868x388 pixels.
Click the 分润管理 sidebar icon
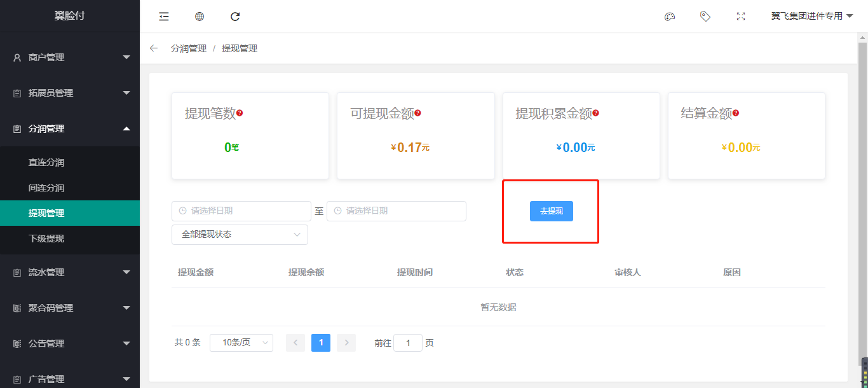tap(17, 128)
